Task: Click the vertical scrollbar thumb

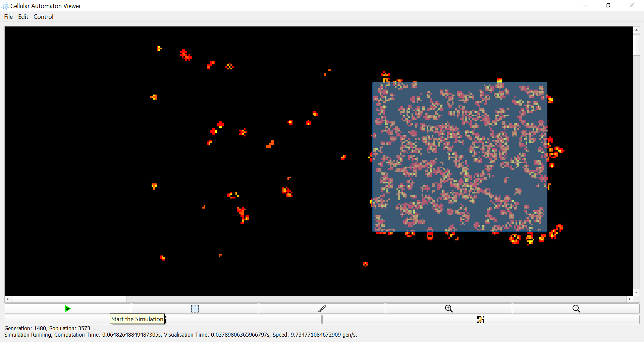Action: [636, 44]
